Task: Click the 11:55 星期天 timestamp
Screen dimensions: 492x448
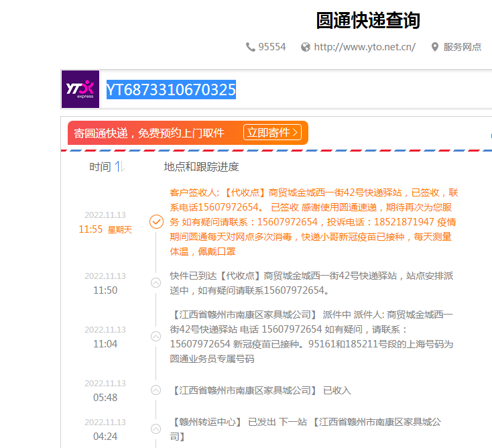Action: point(105,229)
